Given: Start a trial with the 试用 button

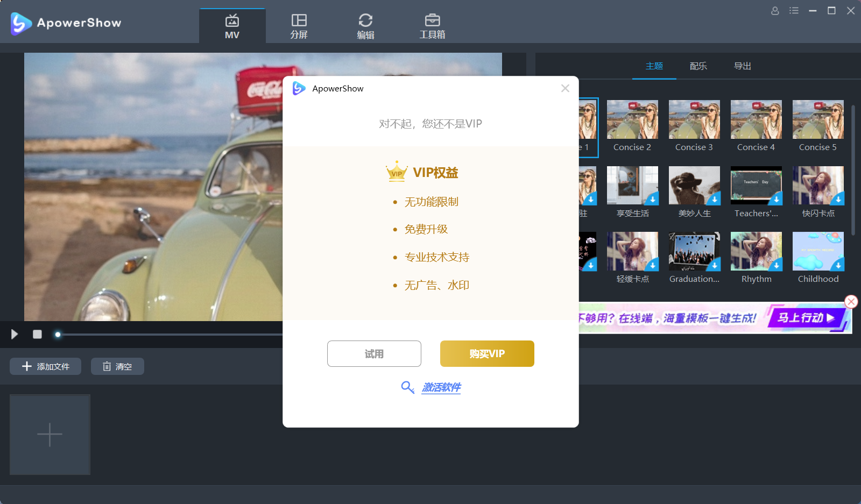Looking at the screenshot, I should coord(374,353).
